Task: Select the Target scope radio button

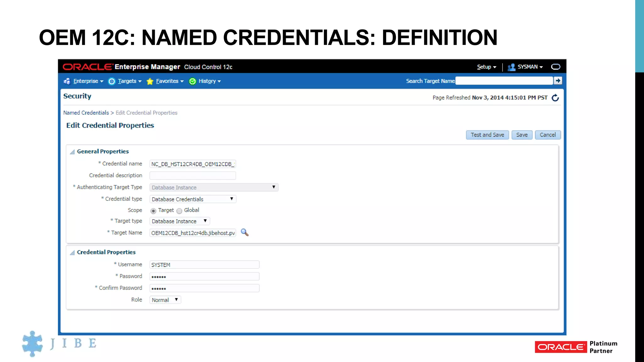Action: (x=153, y=211)
